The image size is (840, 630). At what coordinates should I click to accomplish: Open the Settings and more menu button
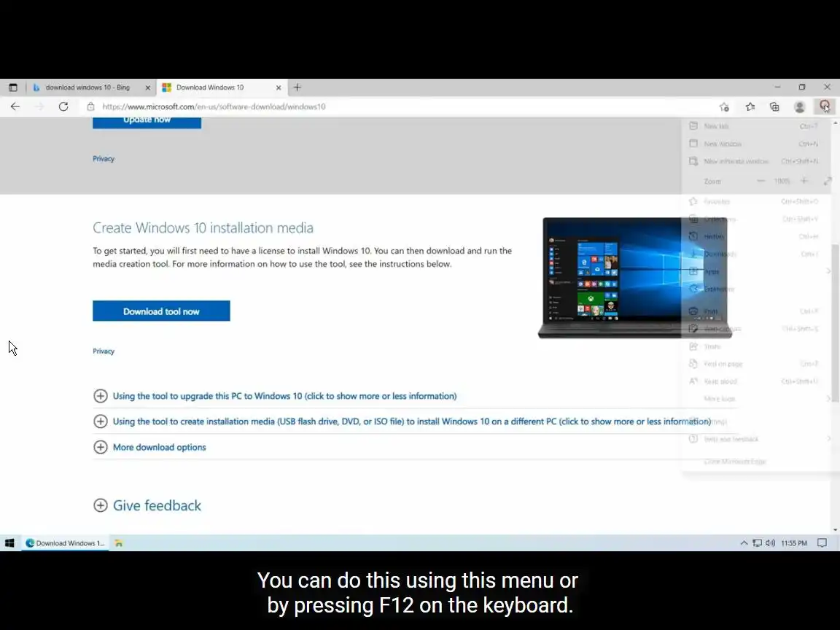point(825,106)
